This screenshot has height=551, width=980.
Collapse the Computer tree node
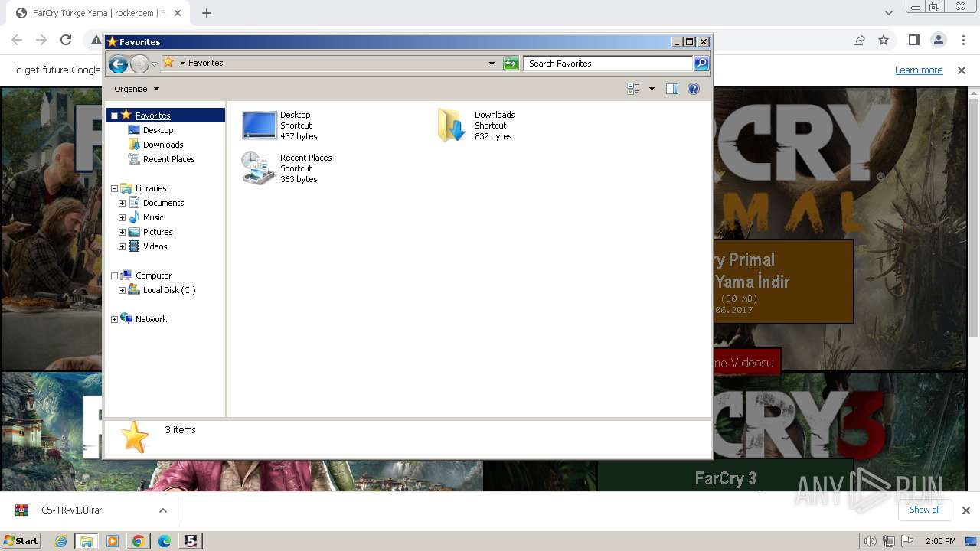point(114,275)
